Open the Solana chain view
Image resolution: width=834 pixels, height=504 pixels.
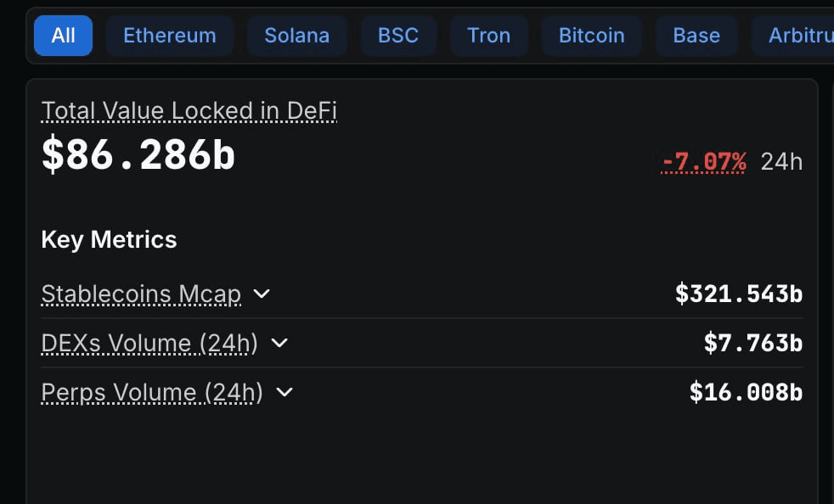(x=296, y=36)
